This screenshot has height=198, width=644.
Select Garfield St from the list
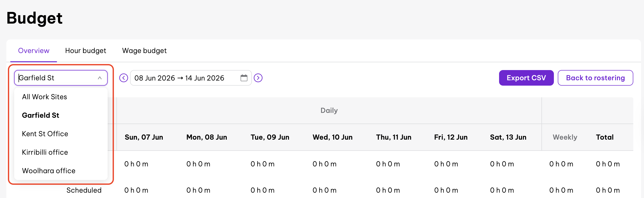pyautogui.click(x=61, y=115)
